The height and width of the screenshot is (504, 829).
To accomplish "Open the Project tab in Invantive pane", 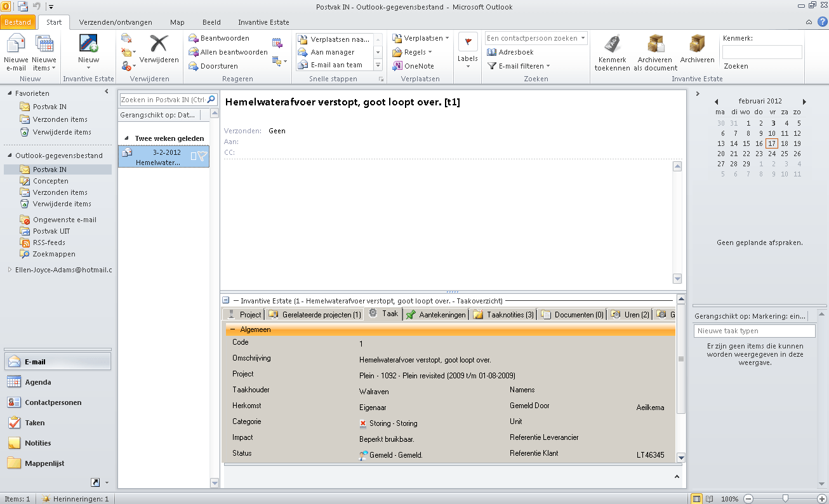I will click(x=243, y=314).
